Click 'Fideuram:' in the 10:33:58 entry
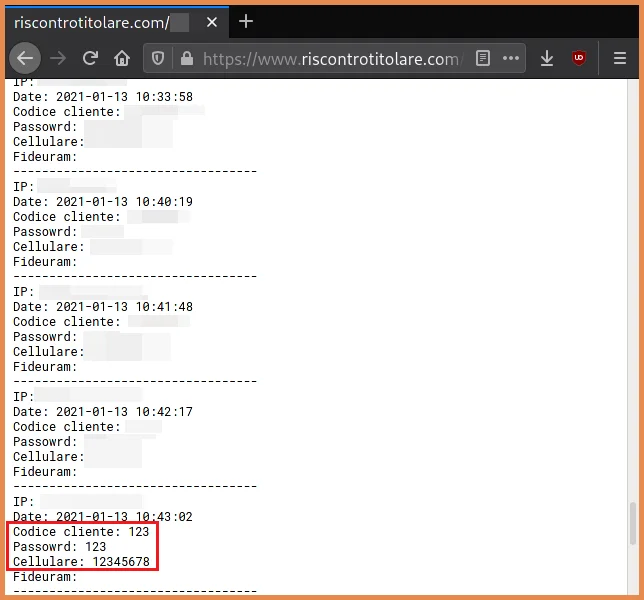This screenshot has width=644, height=600. pyautogui.click(x=45, y=157)
